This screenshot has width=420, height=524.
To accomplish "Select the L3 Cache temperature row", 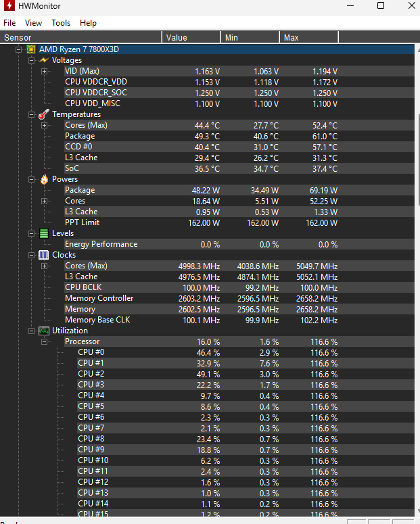I will point(239,158).
